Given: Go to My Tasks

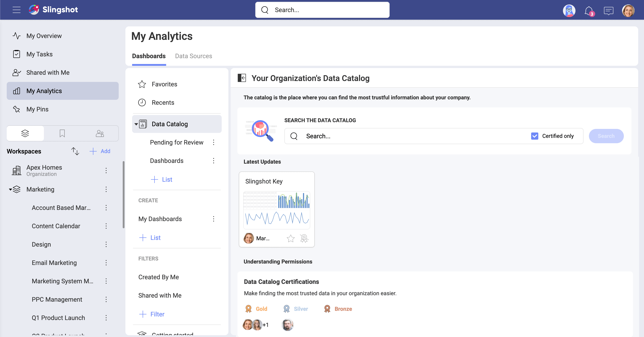Looking at the screenshot, I should [62, 54].
